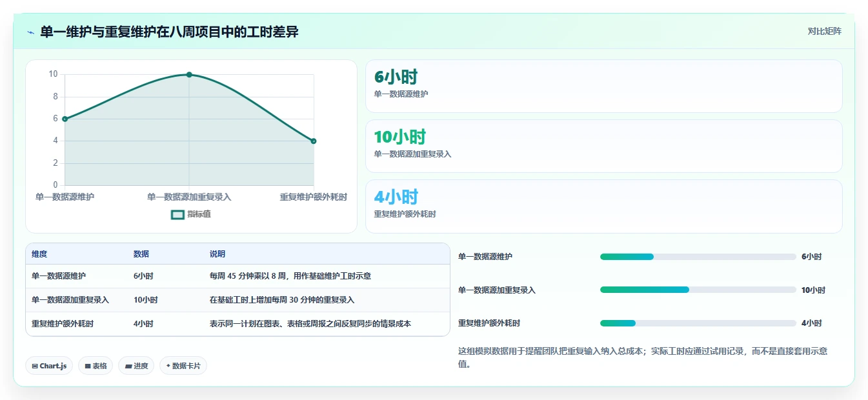Screen dimensions: 868x400
Task: Click description starting 每周 45 分钟乘以 8 周
Action: pyautogui.click(x=290, y=276)
